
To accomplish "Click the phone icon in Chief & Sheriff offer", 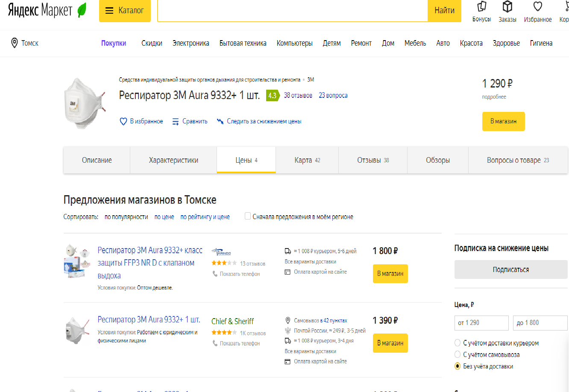I will [x=215, y=343].
